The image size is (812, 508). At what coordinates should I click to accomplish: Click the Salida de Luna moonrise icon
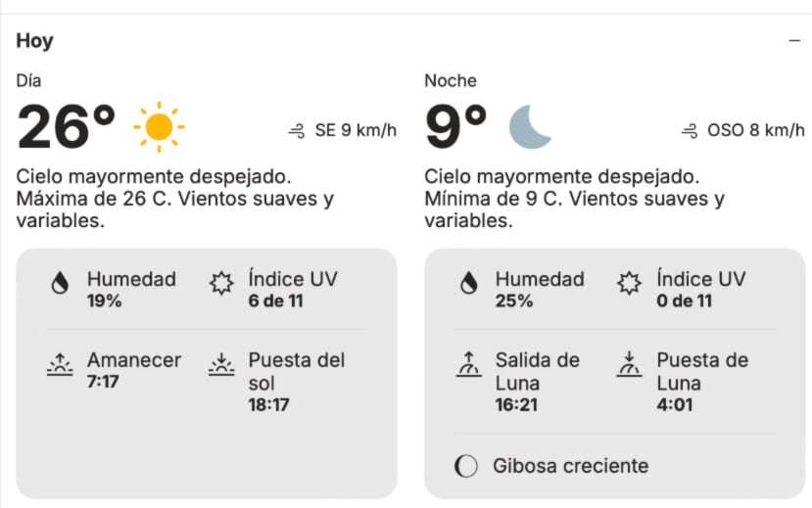tap(468, 364)
